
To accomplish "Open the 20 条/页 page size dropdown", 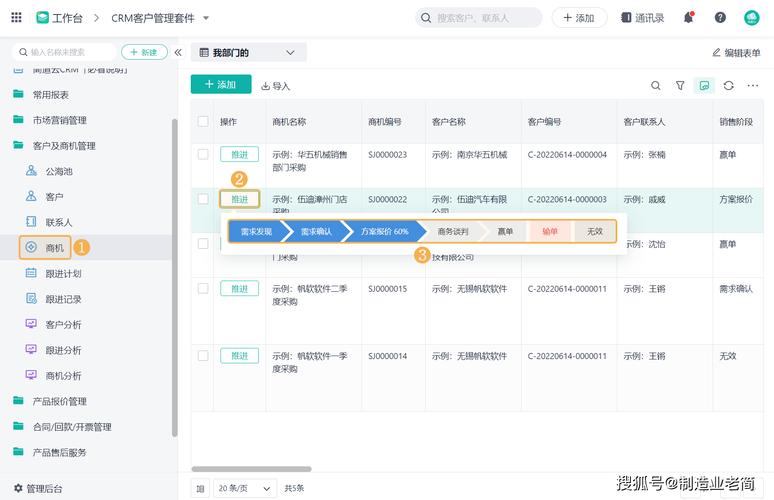I will point(245,488).
